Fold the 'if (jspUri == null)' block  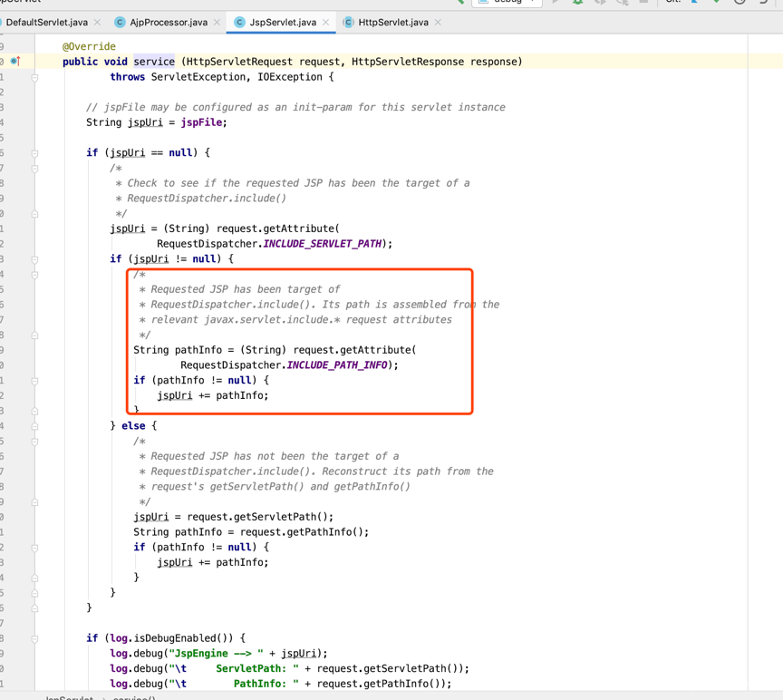pyautogui.click(x=34, y=153)
